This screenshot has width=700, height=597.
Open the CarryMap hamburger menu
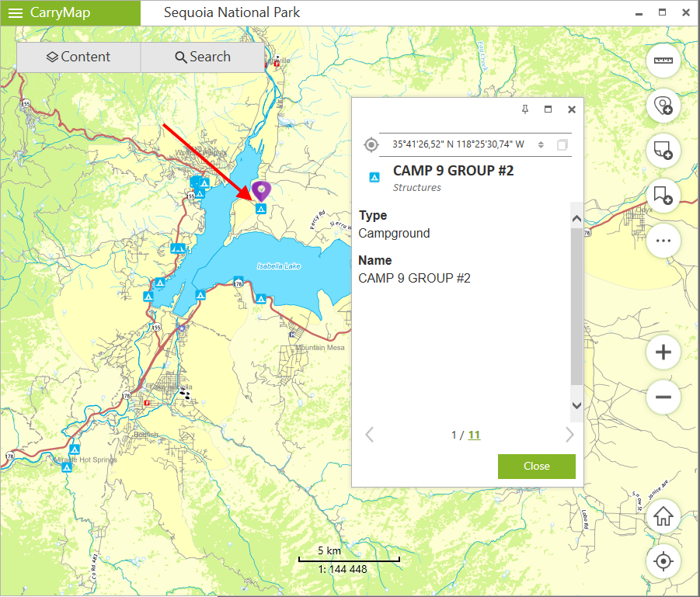click(x=16, y=12)
